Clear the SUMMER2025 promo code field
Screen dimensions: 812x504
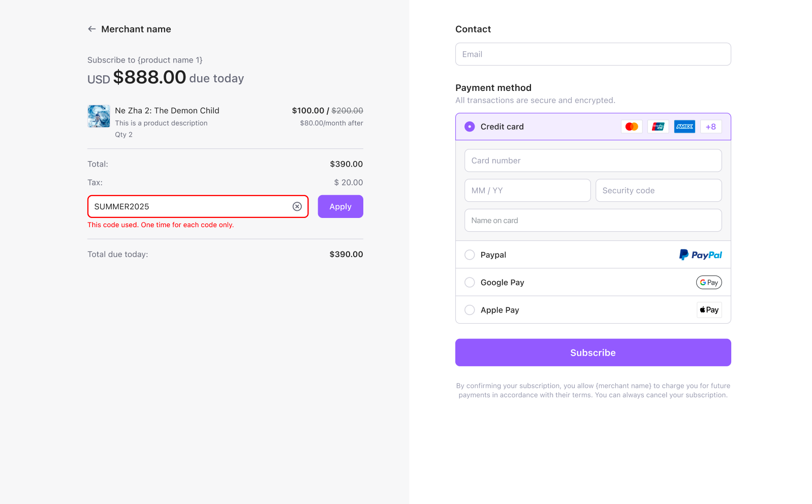pos(297,206)
